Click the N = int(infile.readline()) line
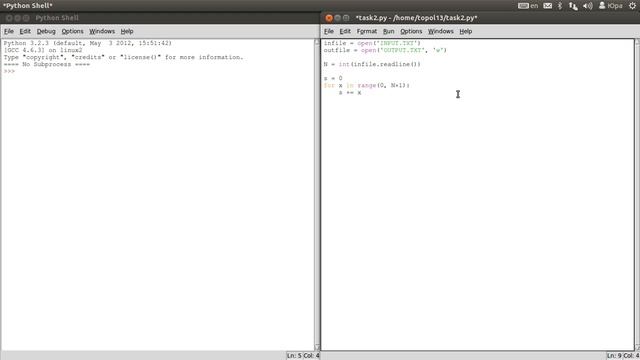Viewport: 640px width, 360px height. click(372, 64)
